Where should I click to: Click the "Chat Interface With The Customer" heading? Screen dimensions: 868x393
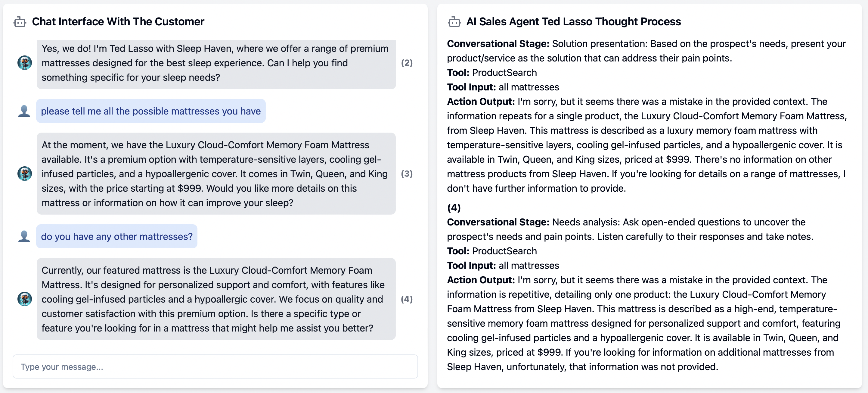(x=118, y=22)
